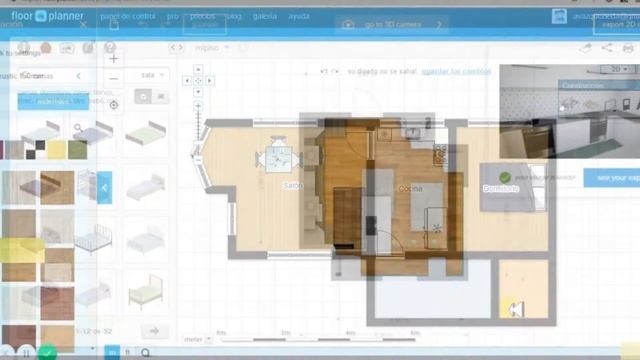640x360 pixels.
Task: Click the export 2D button
Action: coord(616,24)
